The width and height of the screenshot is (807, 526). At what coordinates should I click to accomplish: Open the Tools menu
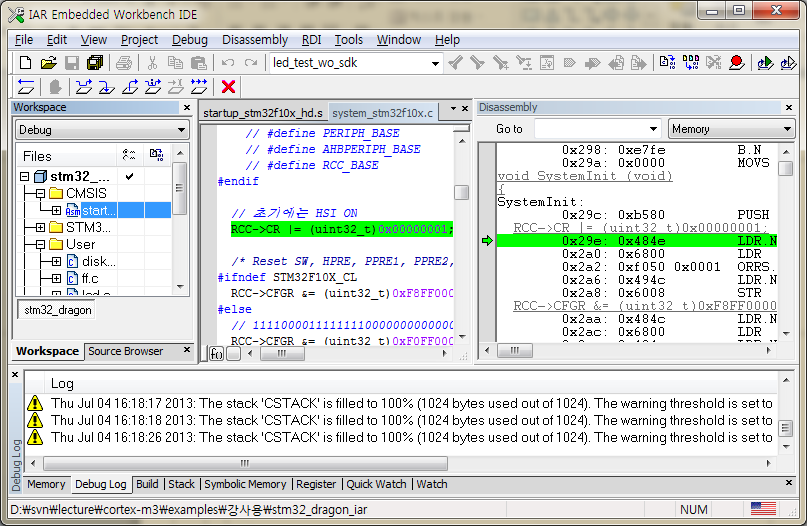pyautogui.click(x=348, y=40)
